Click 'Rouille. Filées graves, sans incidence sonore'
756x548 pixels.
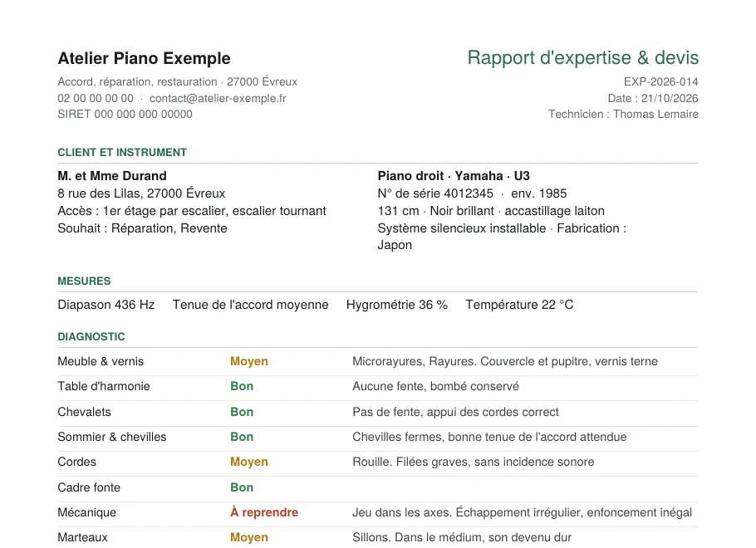pos(473,462)
